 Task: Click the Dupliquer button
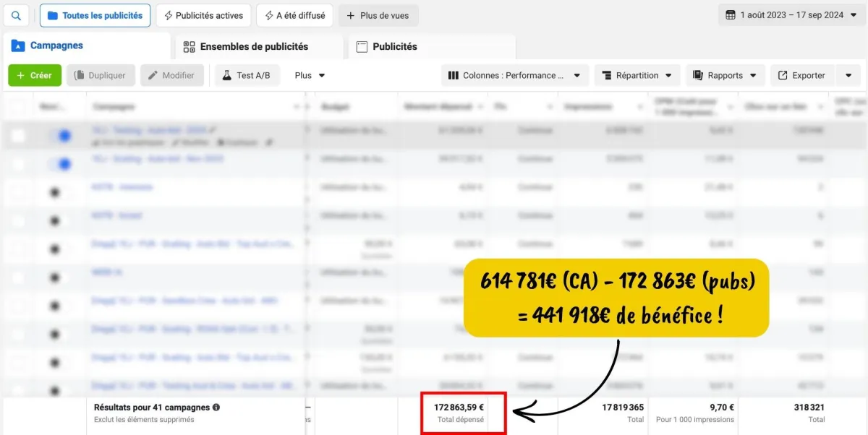101,75
